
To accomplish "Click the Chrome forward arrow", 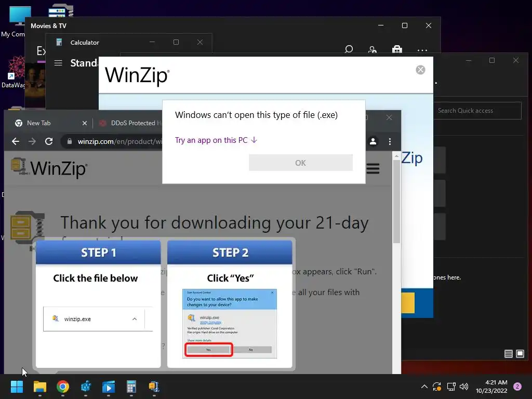I will [32, 141].
